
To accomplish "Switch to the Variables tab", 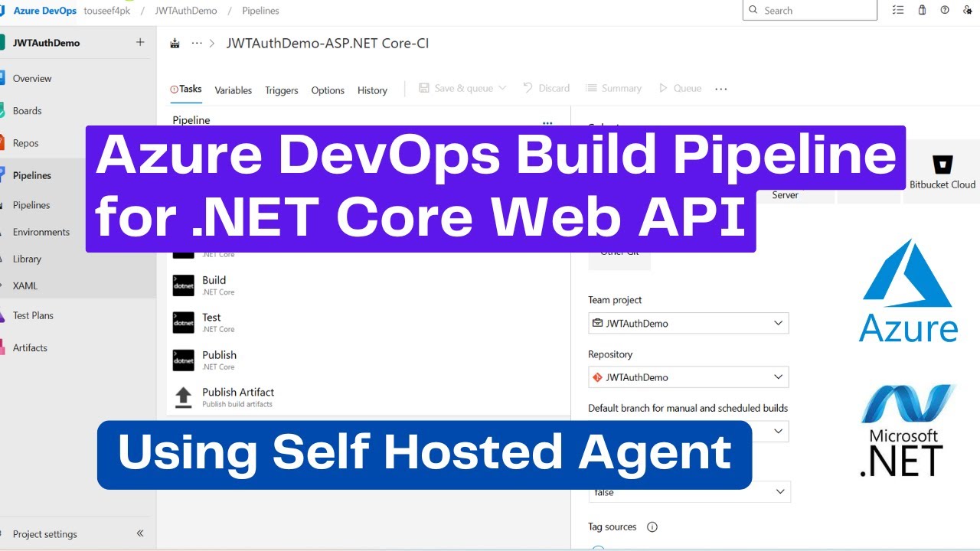I will click(x=234, y=90).
